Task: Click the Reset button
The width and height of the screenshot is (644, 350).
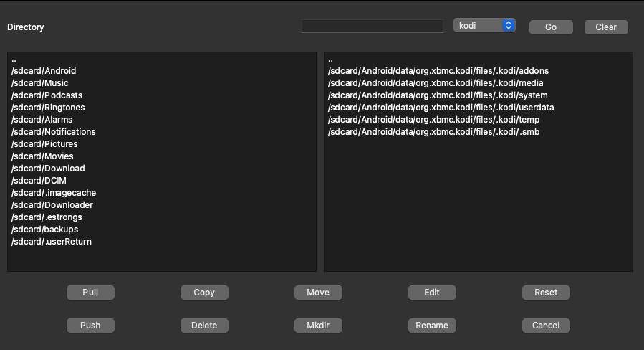Action: (546, 293)
